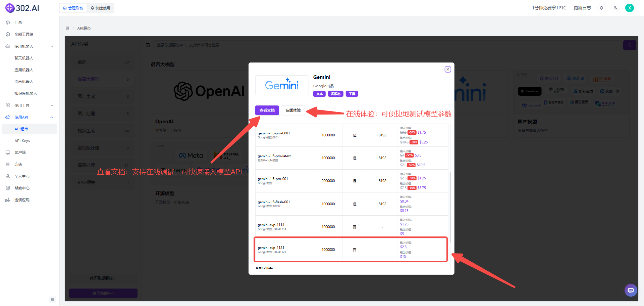Viewport: 644px width, 306px height.
Task: Click the OpenAI logo card
Action: click(x=209, y=91)
